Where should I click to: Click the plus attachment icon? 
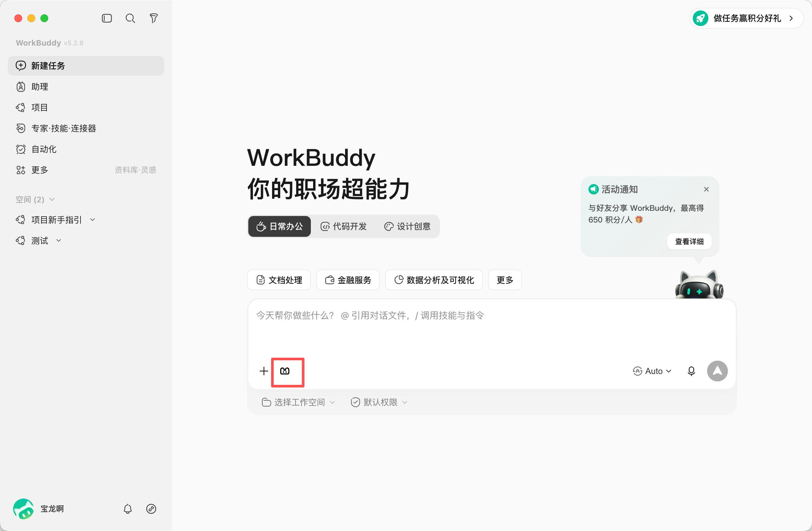coord(264,371)
